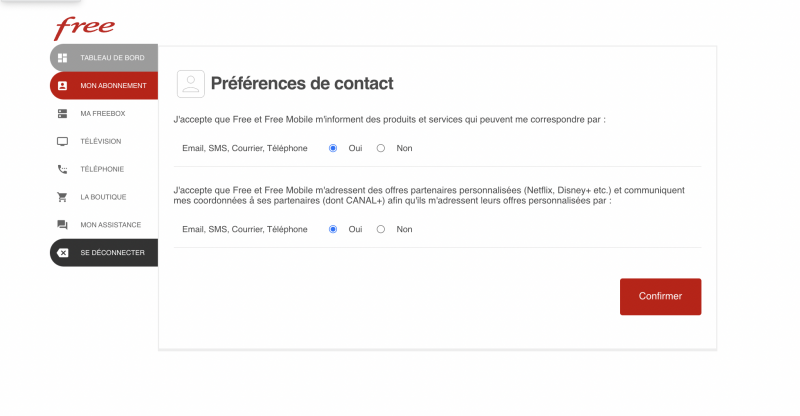Open the Mon Assistance menu entry
Screen dimensions: 800x416
pyautogui.click(x=110, y=225)
